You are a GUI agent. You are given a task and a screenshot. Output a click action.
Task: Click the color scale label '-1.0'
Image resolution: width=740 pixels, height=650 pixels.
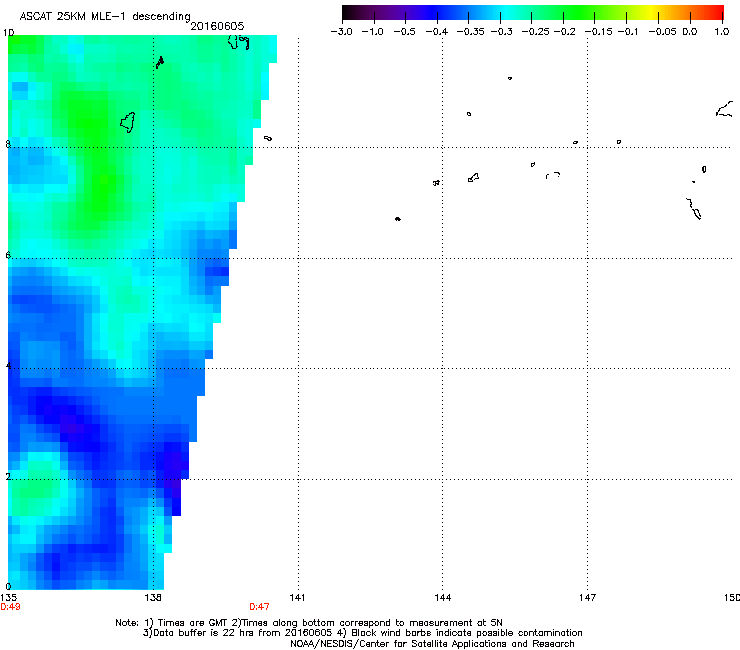pos(373,32)
